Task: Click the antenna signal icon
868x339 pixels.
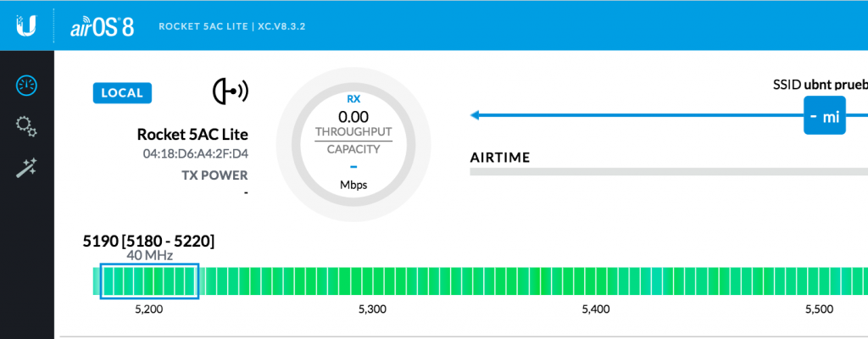Action: (x=231, y=92)
